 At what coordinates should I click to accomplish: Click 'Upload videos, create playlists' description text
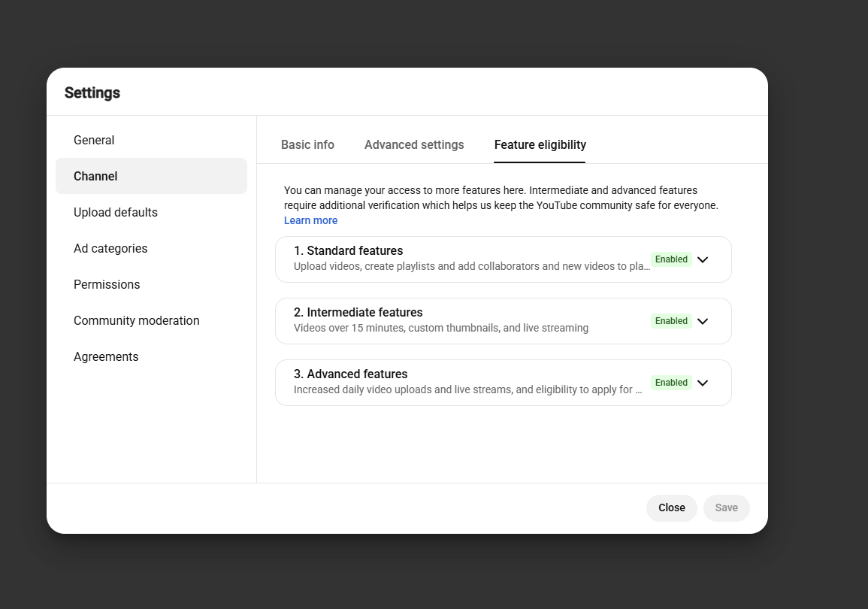tap(472, 266)
